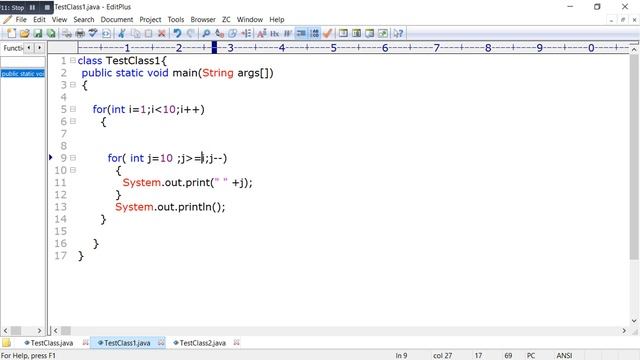Click the recorder stop square button
The height and width of the screenshot is (360, 640).
(47, 7)
